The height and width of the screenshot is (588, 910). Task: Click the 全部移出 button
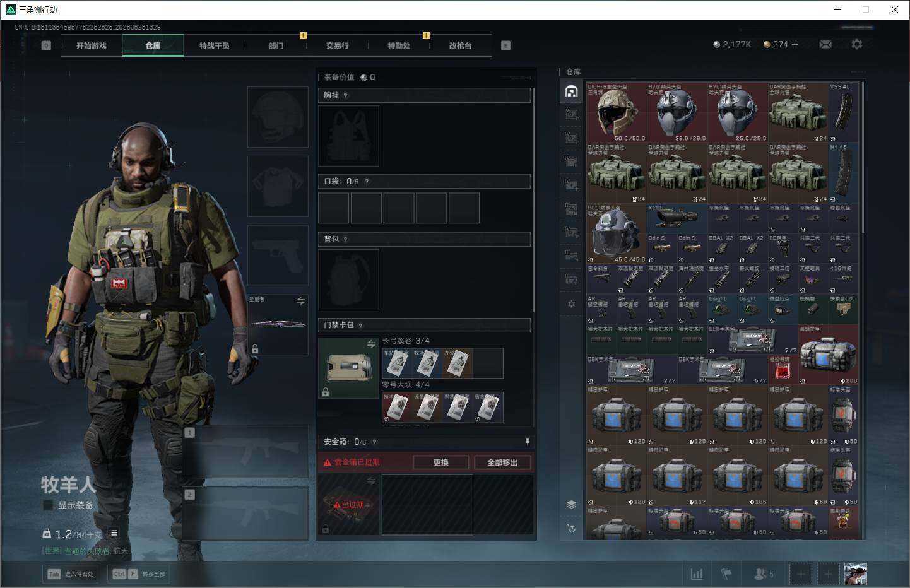coord(502,462)
